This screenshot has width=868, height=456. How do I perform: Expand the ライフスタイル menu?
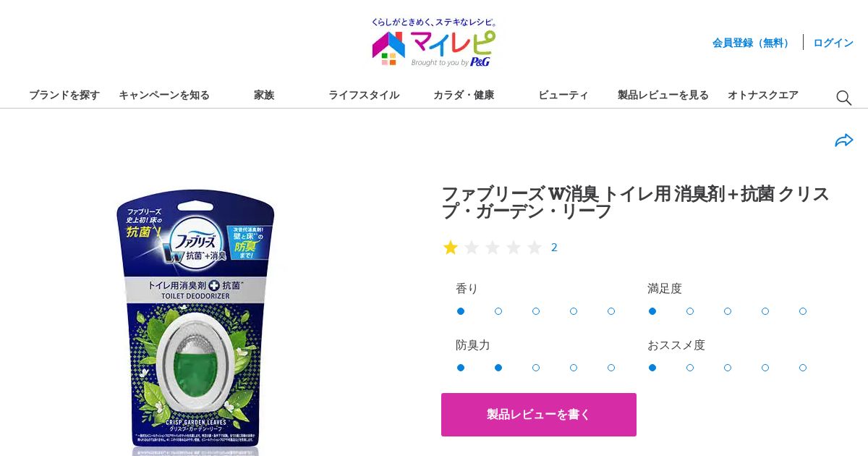(x=364, y=95)
